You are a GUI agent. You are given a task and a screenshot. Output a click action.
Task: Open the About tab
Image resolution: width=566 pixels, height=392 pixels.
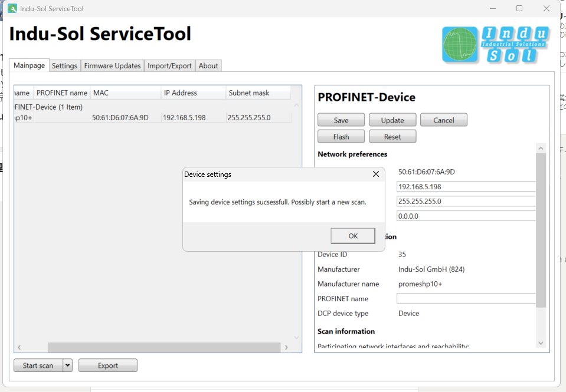tap(208, 65)
